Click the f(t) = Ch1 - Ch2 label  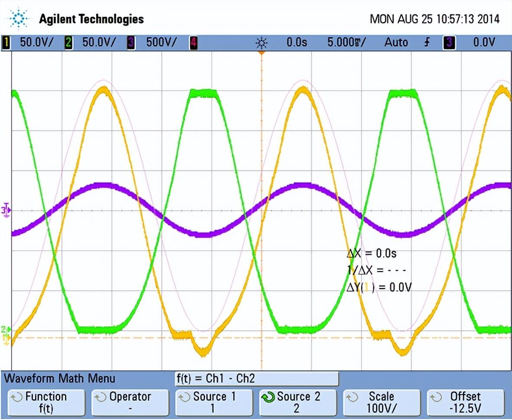pos(216,378)
